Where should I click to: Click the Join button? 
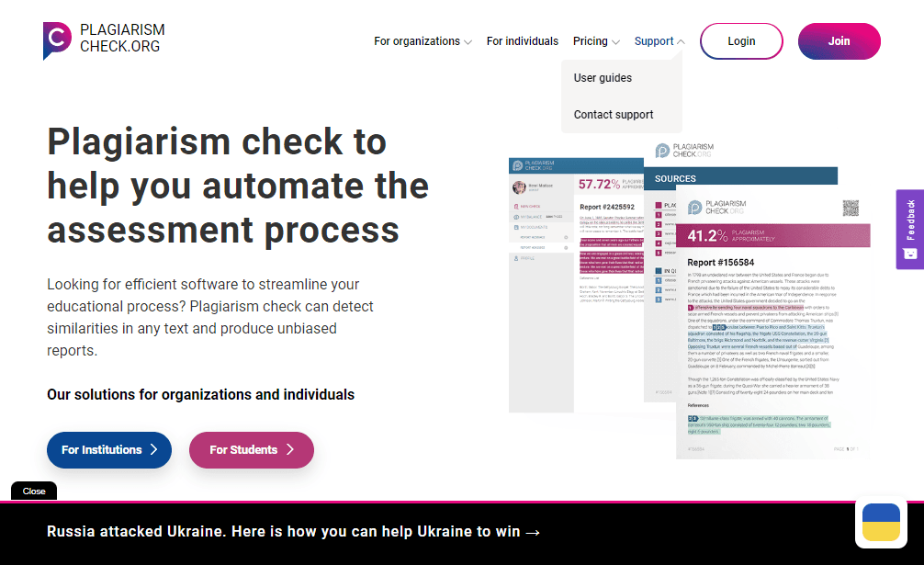[x=839, y=41]
